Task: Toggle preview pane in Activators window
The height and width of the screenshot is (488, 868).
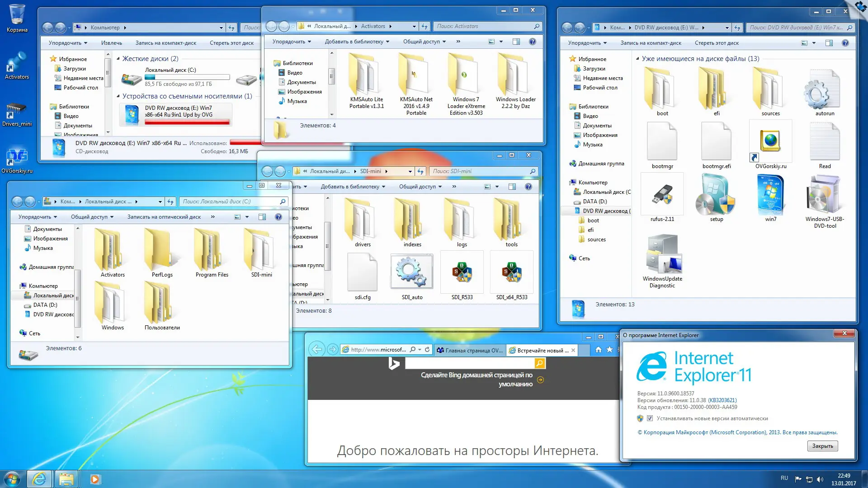Action: 516,42
